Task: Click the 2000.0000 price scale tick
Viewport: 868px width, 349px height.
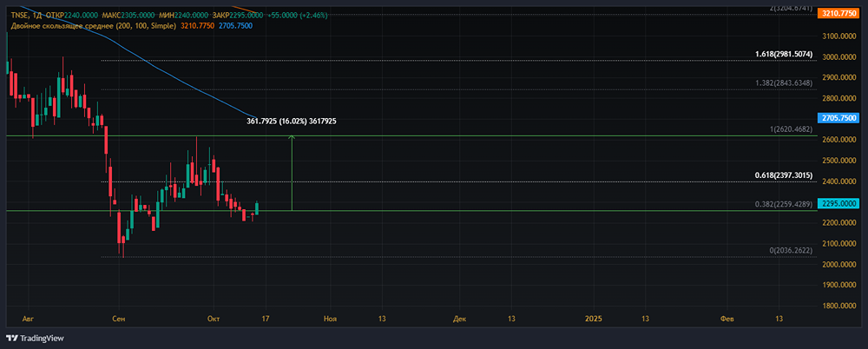Action: pos(838,264)
